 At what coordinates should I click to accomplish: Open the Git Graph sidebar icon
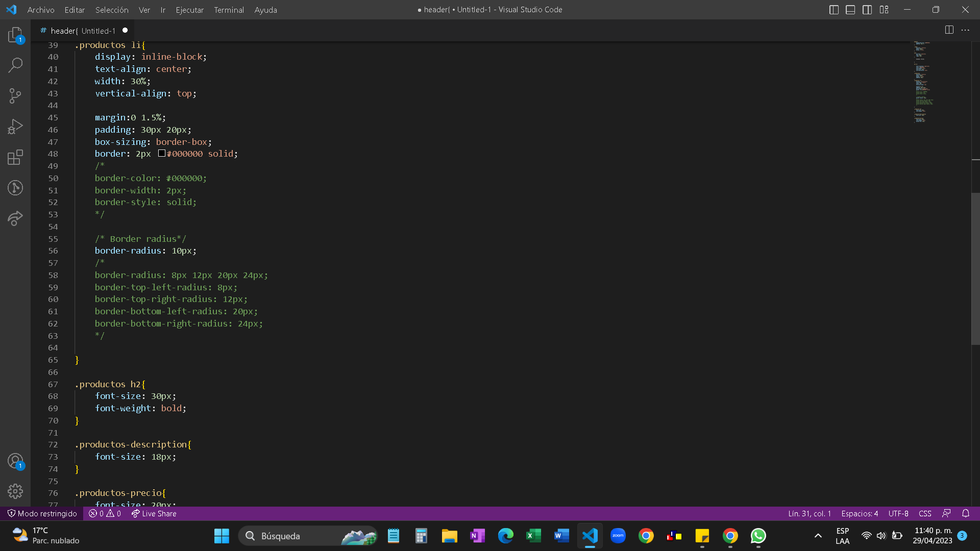(15, 188)
